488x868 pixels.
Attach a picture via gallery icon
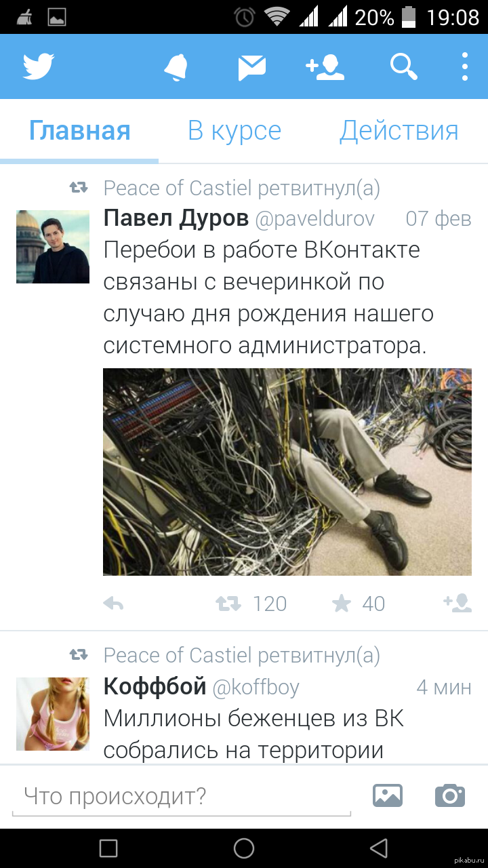[388, 795]
